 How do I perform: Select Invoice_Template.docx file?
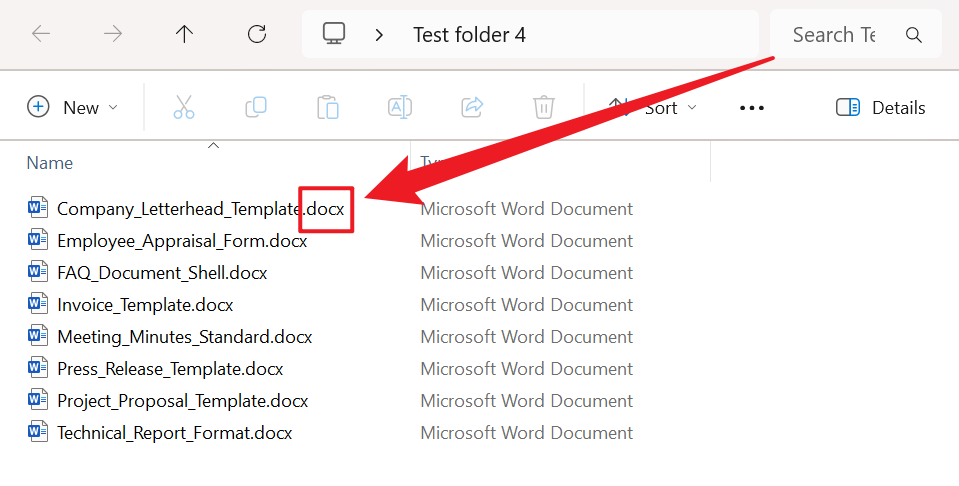coord(145,305)
